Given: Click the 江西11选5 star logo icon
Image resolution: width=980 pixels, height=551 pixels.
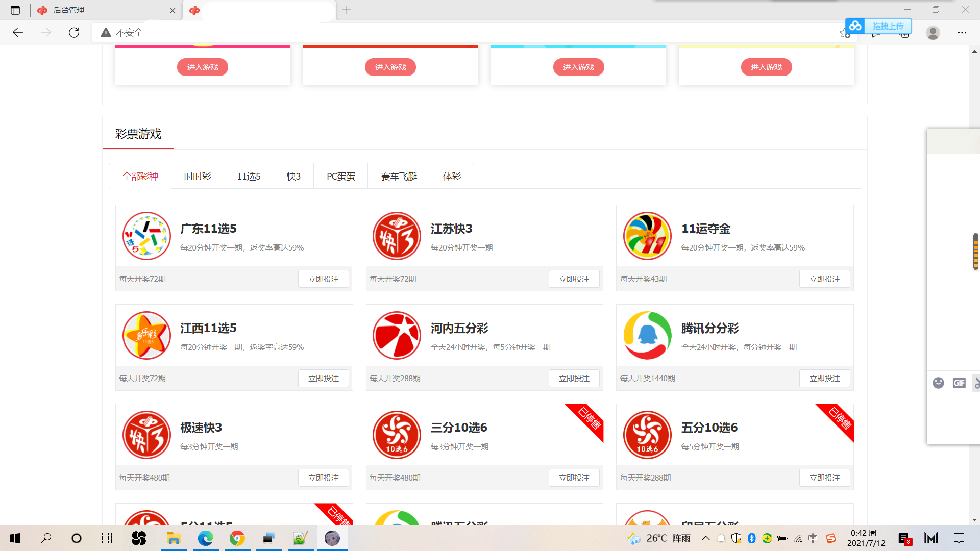Looking at the screenshot, I should (x=146, y=336).
